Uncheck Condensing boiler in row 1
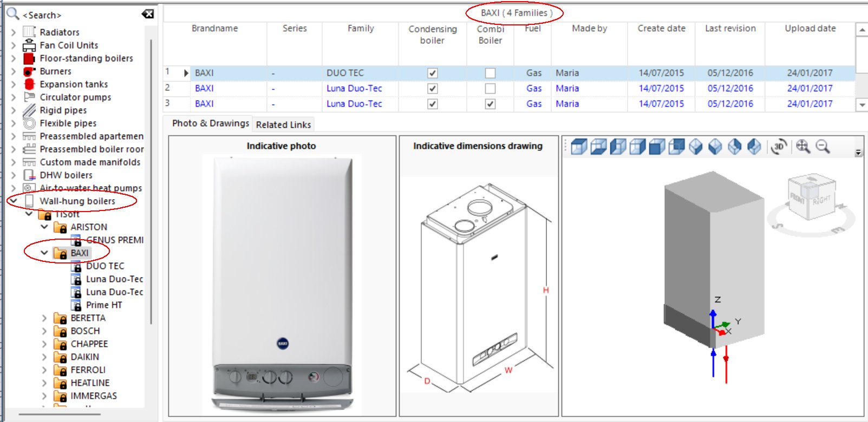The height and width of the screenshot is (422, 868). click(432, 73)
